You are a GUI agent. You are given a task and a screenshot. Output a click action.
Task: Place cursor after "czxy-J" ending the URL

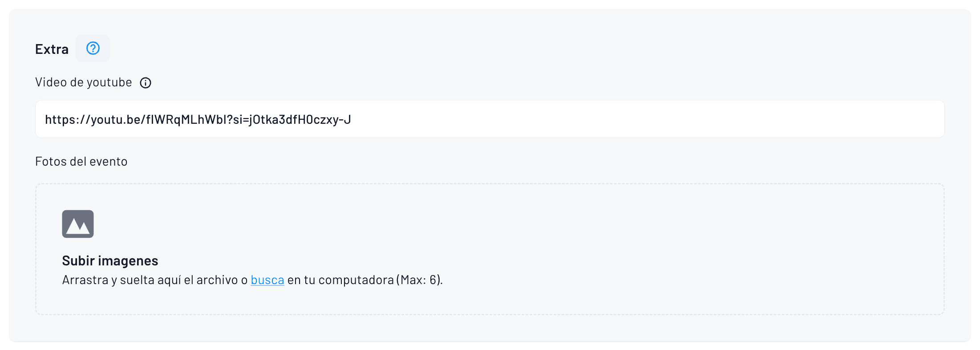pyautogui.click(x=352, y=119)
